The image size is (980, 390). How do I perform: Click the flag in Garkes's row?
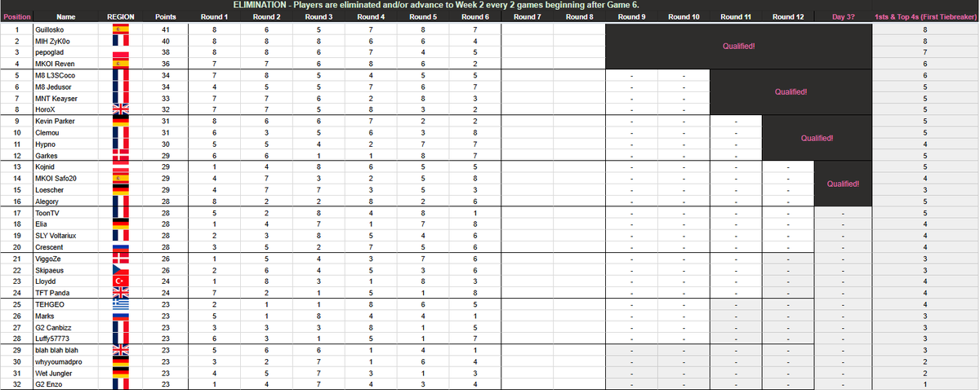pos(121,155)
